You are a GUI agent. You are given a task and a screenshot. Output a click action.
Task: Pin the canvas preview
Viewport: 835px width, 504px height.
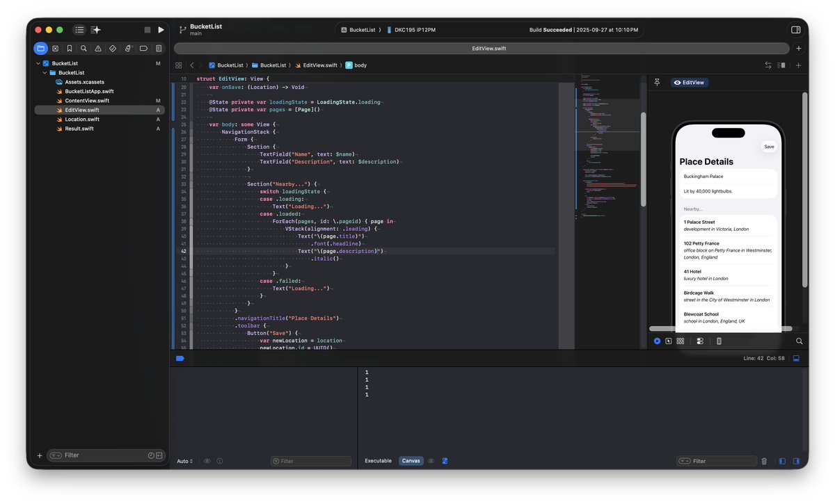pos(657,82)
